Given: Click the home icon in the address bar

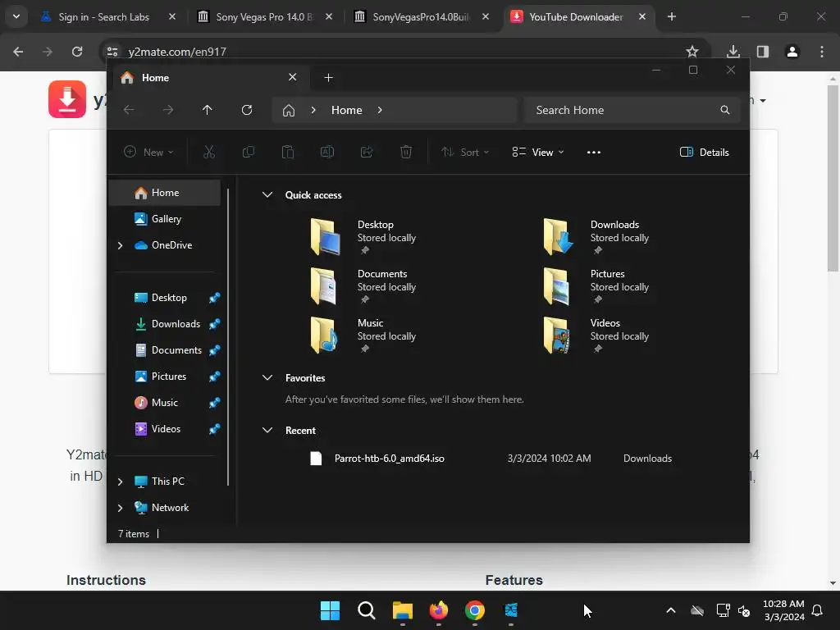Looking at the screenshot, I should (x=289, y=111).
